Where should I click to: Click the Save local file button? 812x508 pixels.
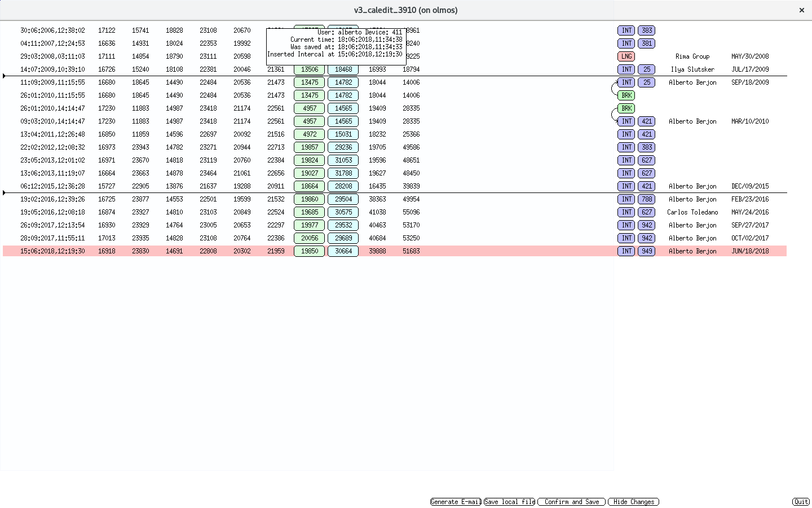[x=510, y=502]
